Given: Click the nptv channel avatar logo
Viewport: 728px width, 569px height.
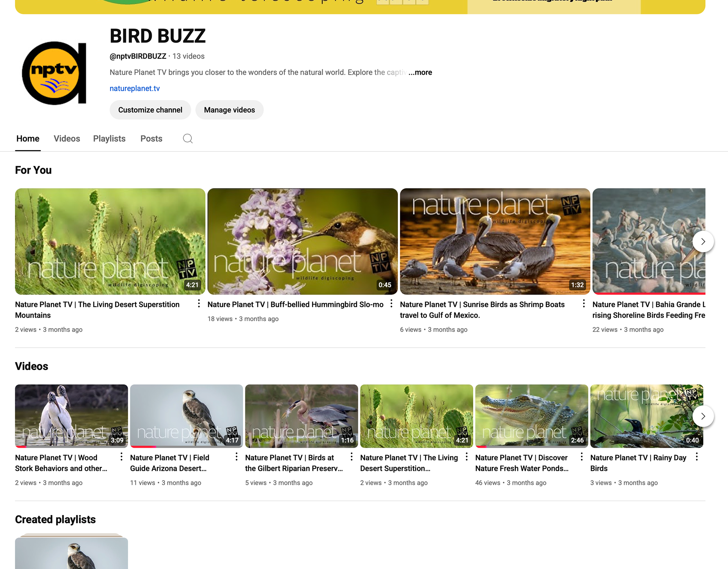Looking at the screenshot, I should pyautogui.click(x=54, y=73).
